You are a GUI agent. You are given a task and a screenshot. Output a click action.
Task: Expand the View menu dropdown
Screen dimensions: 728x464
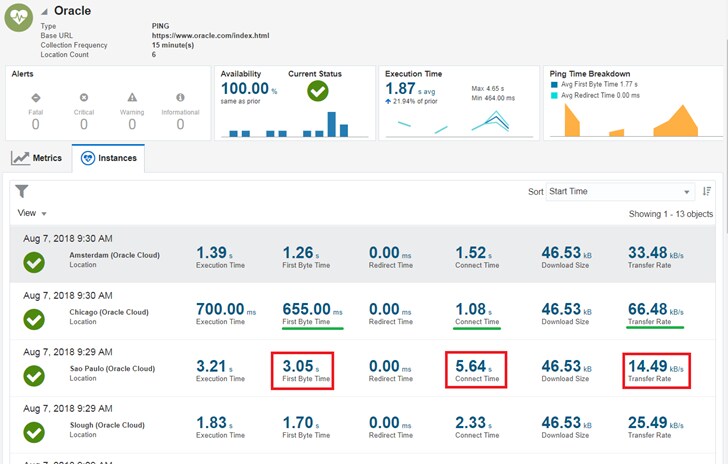pos(33,213)
